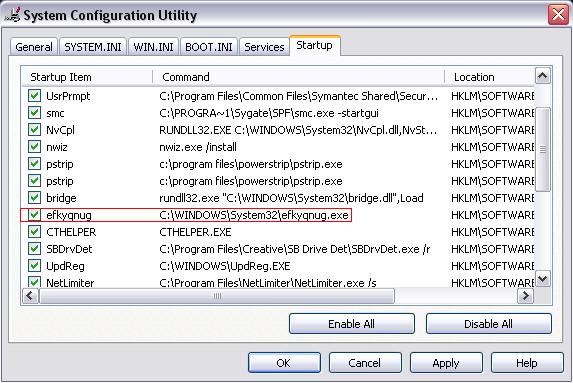Click the horizontal scrollbar thumb
The height and width of the screenshot is (383, 573).
click(x=217, y=296)
